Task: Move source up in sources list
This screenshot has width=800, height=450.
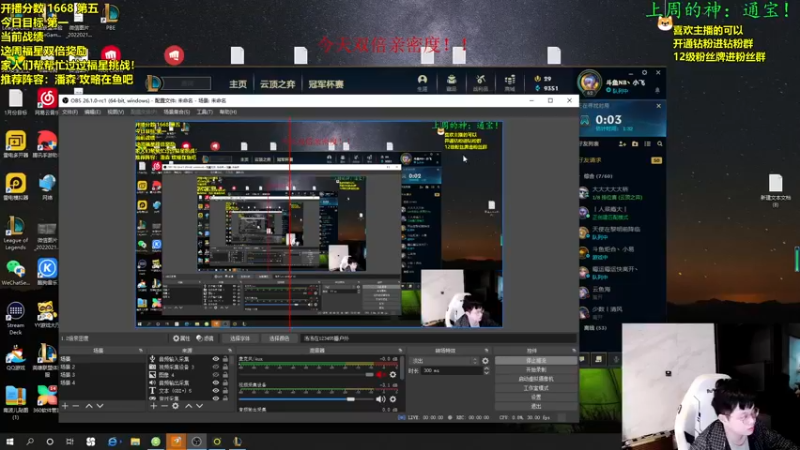Action: click(188, 406)
